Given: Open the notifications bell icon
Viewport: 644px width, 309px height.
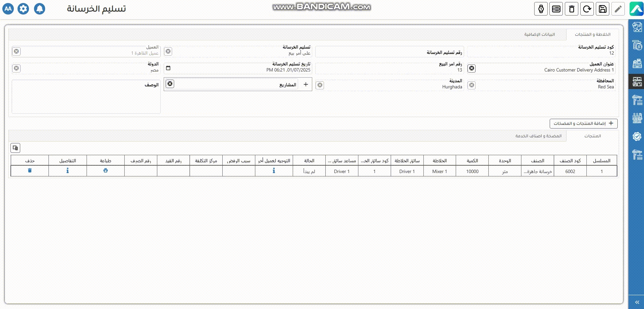Looking at the screenshot, I should tap(39, 9).
